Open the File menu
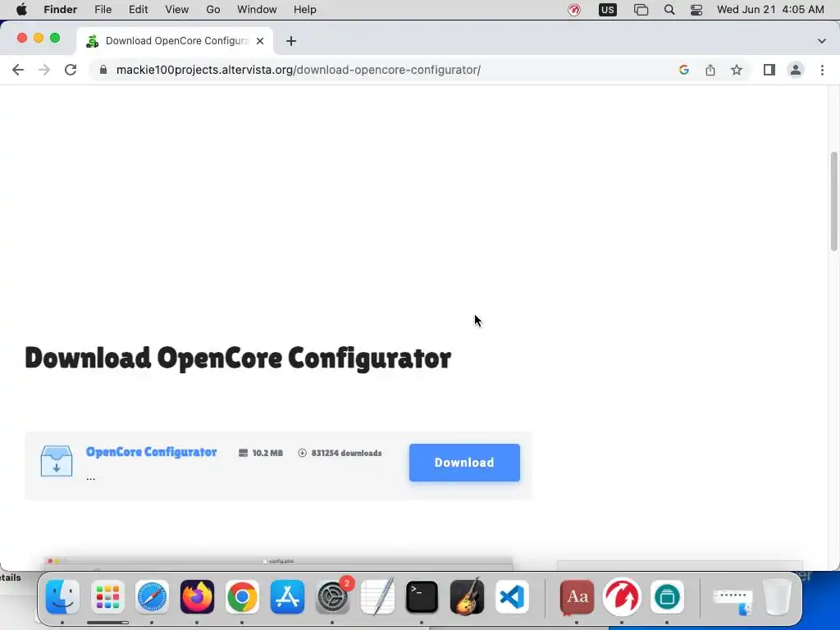This screenshot has height=630, width=840. point(103,10)
